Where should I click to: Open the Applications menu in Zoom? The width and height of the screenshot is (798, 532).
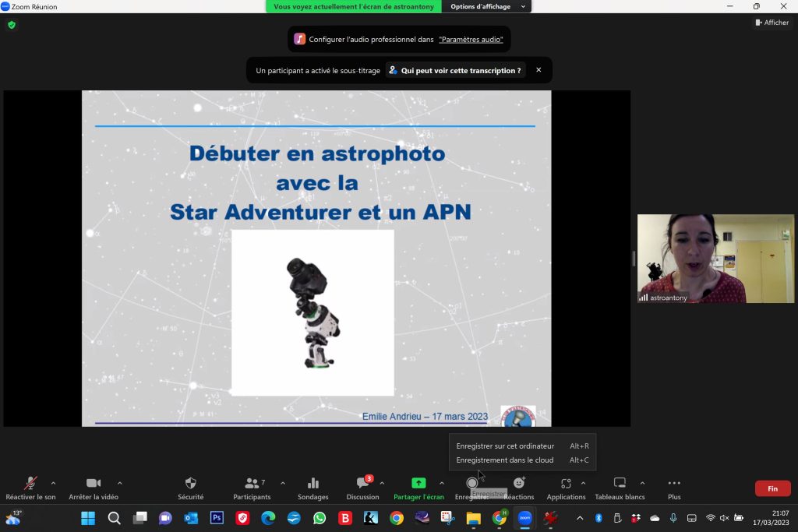[x=566, y=488]
